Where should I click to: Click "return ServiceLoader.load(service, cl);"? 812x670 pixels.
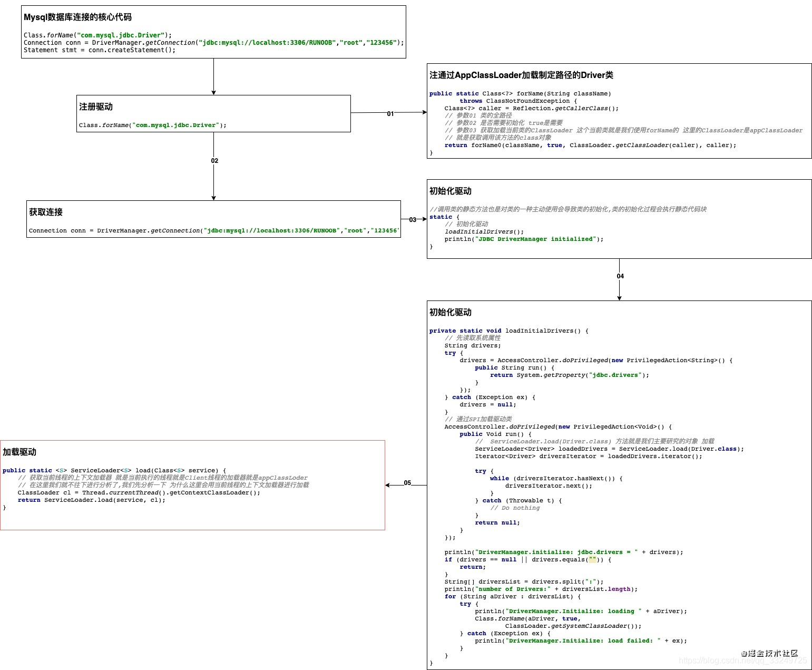coord(92,500)
